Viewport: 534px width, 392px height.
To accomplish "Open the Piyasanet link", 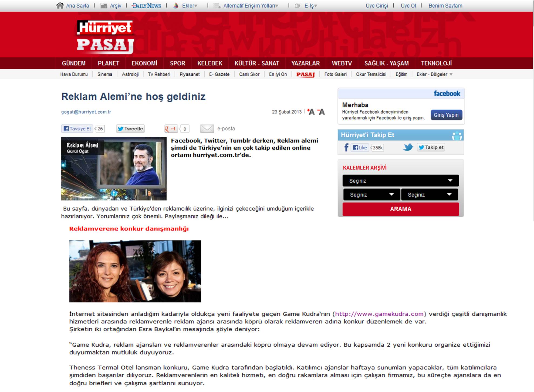I will click(190, 74).
